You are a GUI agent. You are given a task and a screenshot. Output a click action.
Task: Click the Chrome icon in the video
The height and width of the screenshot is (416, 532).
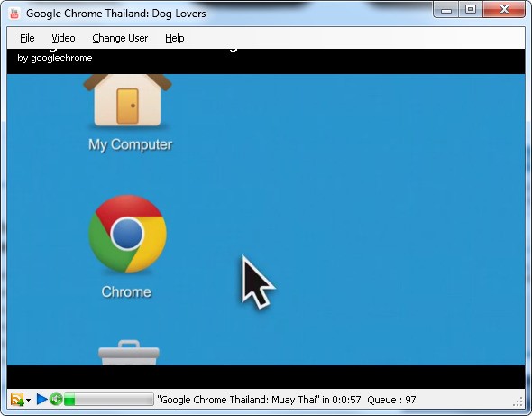[127, 234]
